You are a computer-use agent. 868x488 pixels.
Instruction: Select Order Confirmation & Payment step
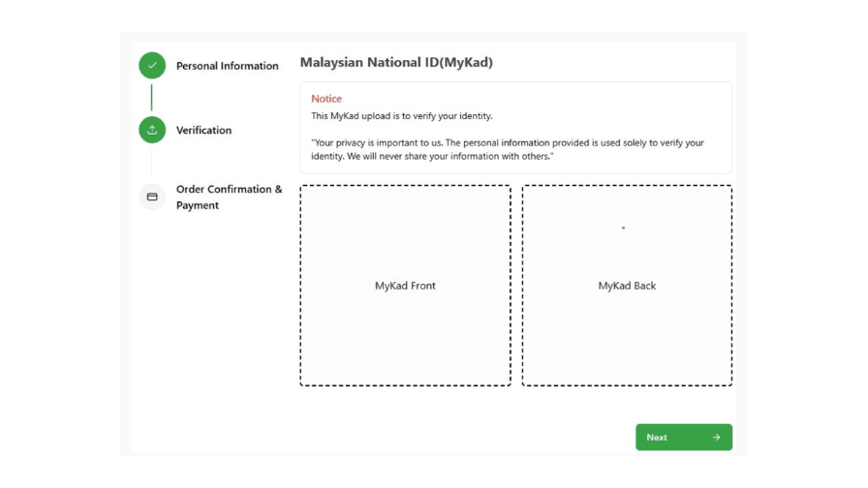(x=230, y=197)
